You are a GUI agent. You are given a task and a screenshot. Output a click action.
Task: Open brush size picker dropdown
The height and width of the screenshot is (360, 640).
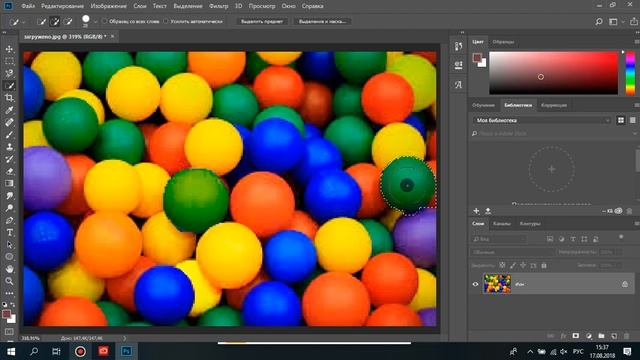(x=96, y=22)
